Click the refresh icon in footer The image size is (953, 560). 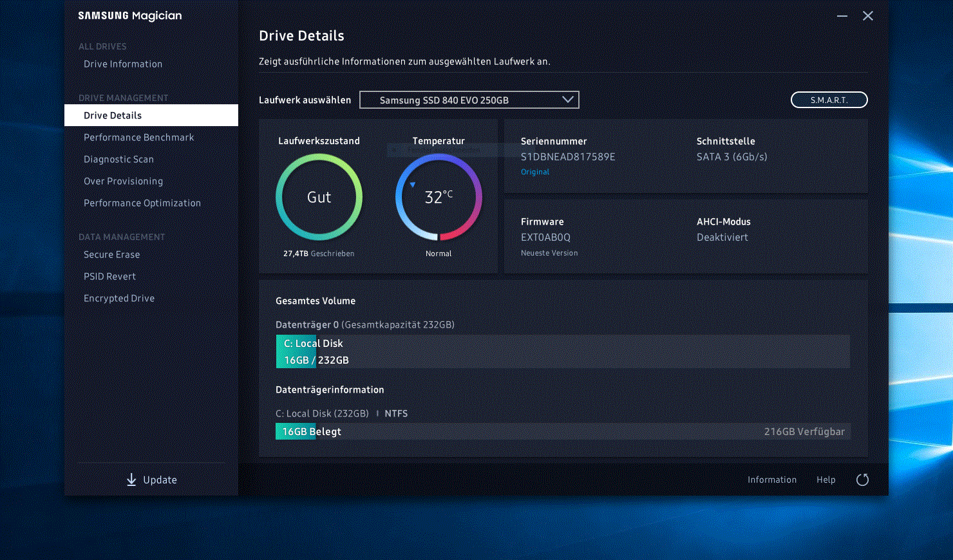862,480
